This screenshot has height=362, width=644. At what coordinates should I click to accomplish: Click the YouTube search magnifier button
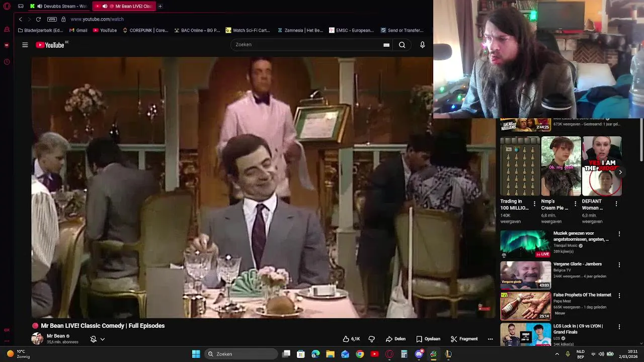tap(402, 45)
